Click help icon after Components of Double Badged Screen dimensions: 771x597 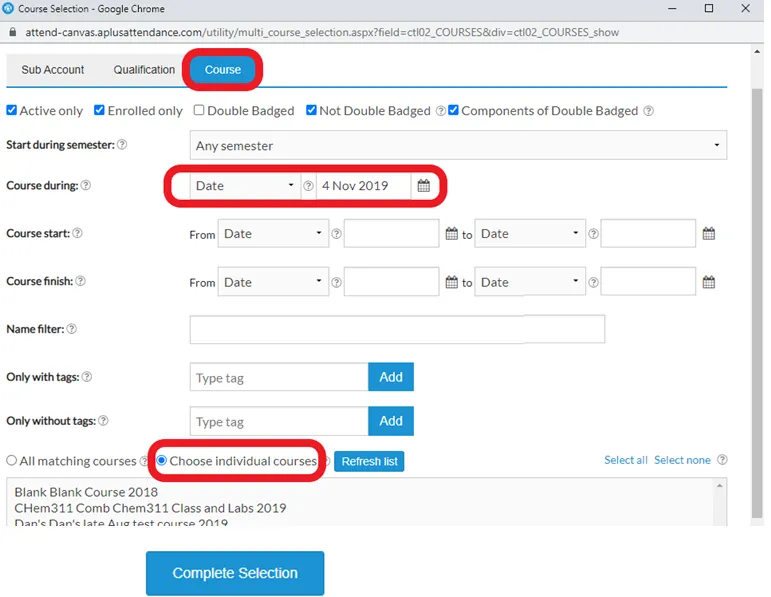coord(649,111)
